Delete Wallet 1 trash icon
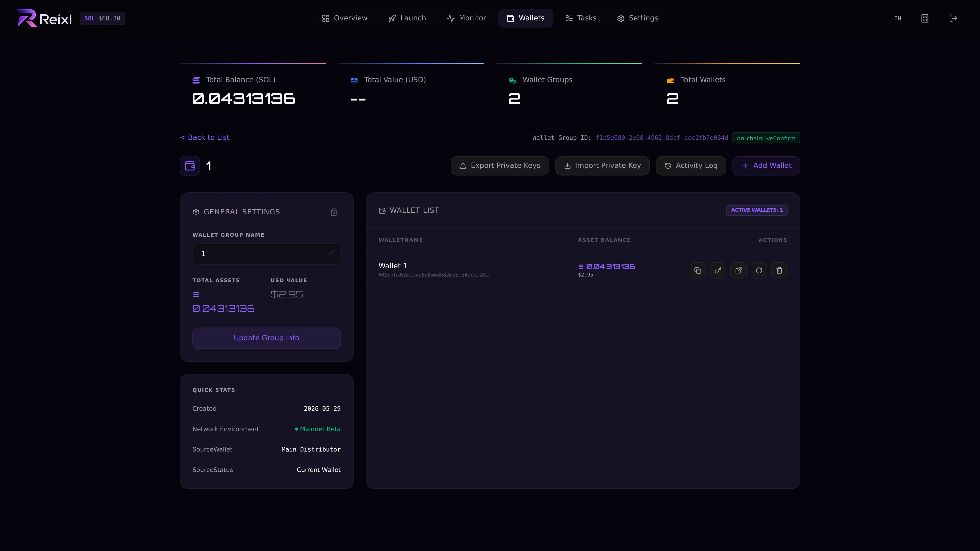The image size is (980, 551). click(779, 270)
